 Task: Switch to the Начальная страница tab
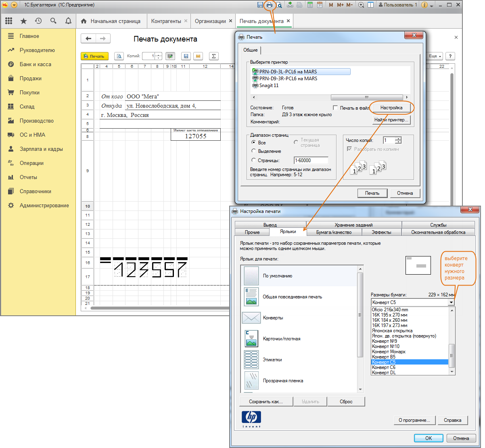(111, 21)
